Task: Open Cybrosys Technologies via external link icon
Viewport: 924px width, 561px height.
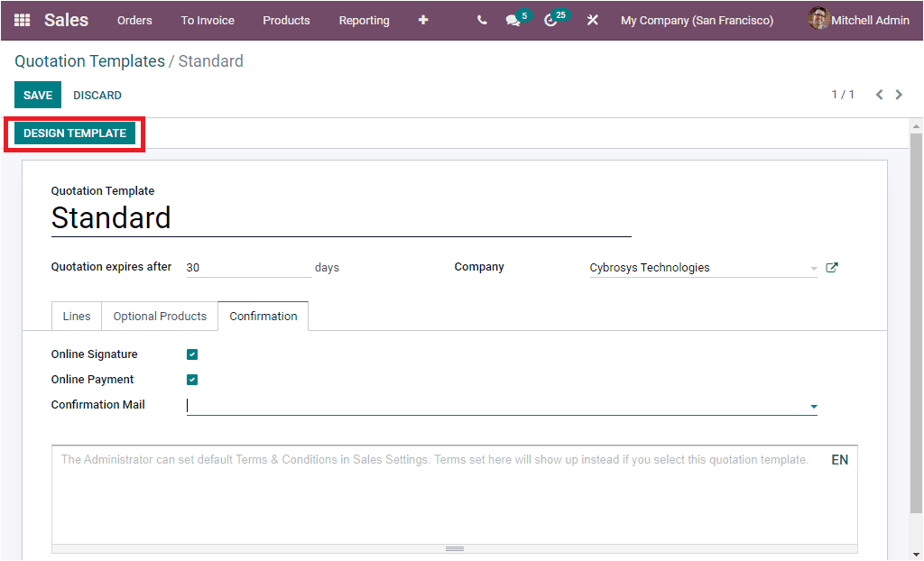Action: coord(831,267)
